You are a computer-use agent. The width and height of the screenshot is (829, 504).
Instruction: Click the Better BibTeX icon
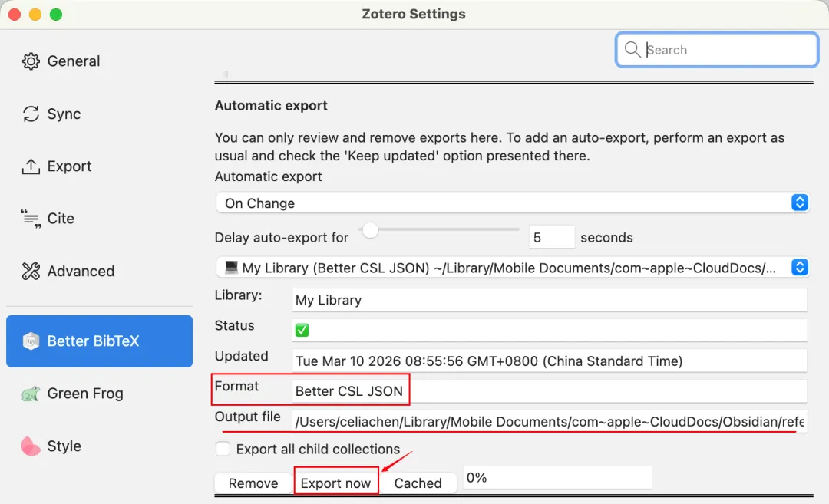click(31, 341)
